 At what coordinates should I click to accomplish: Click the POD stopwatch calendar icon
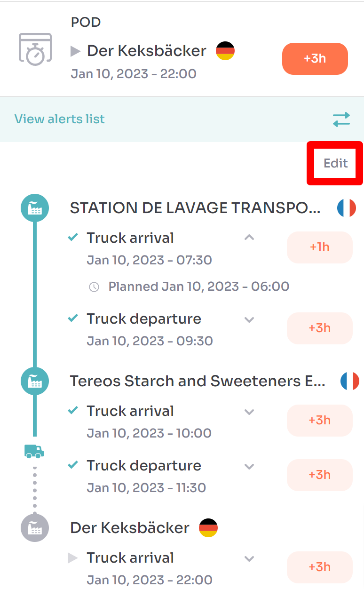pyautogui.click(x=35, y=49)
